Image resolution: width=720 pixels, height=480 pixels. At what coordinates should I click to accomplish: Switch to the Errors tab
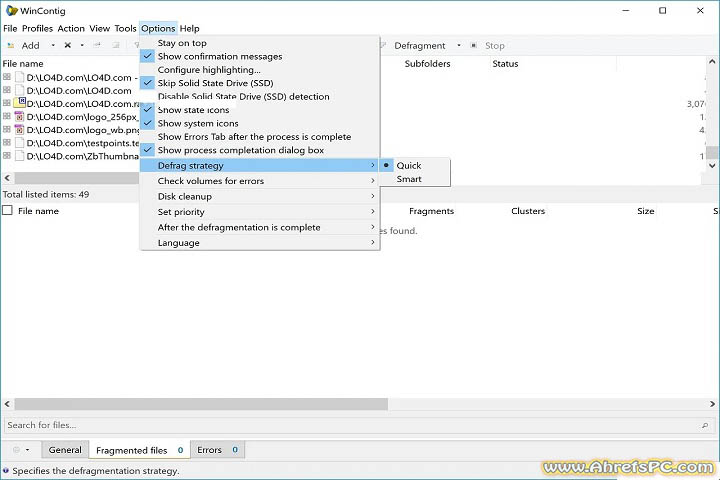217,450
